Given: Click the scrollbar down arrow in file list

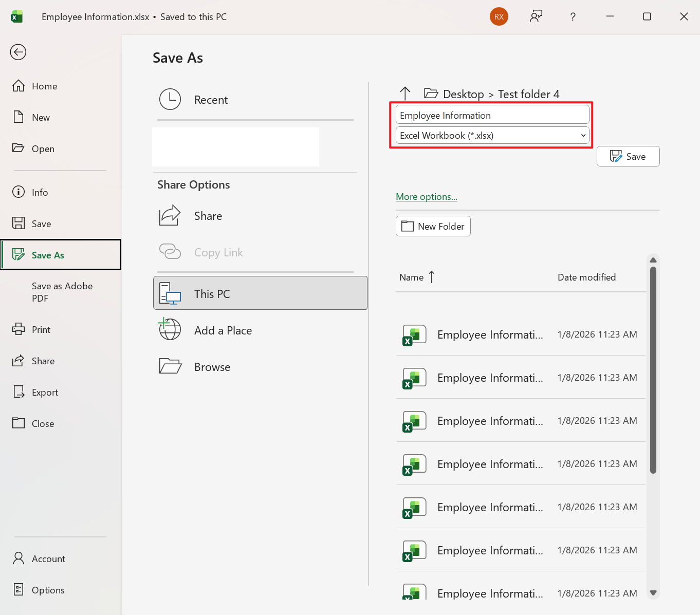Looking at the screenshot, I should (653, 592).
